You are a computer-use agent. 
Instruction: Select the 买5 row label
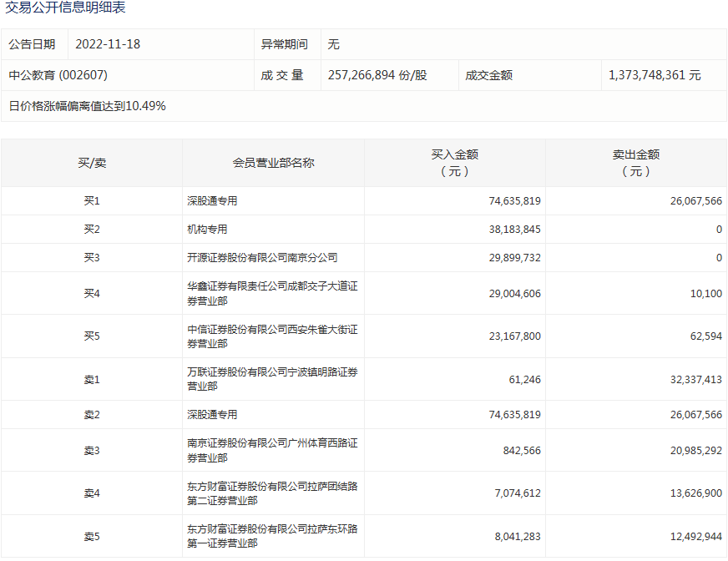pos(92,336)
